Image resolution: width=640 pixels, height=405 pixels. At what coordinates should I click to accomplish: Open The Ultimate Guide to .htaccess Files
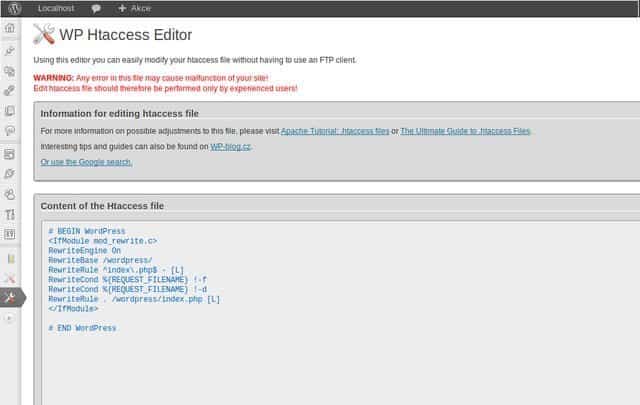tap(465, 131)
